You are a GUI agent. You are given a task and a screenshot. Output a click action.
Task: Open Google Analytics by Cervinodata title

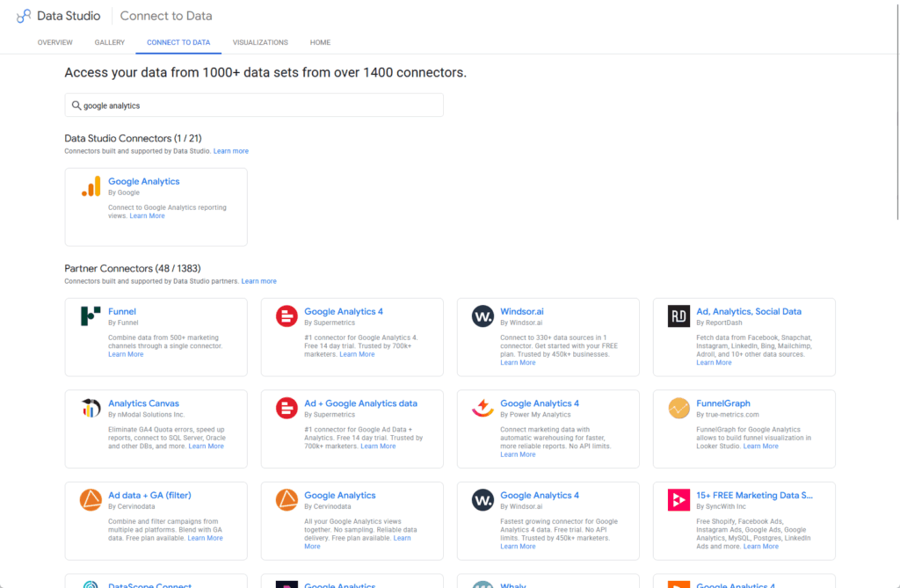(340, 495)
